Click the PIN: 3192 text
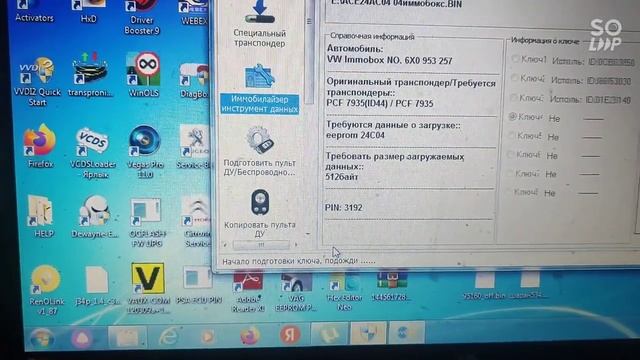The image size is (640, 360). 344,207
